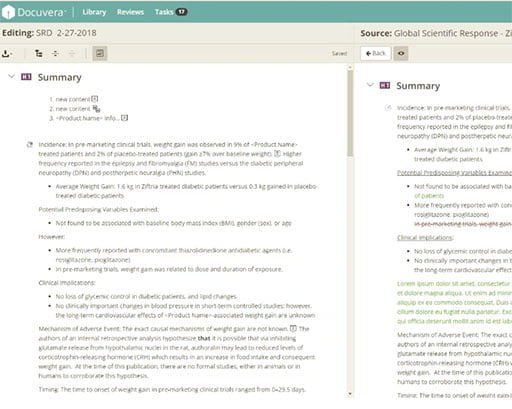Click the 'Average Weight Gain' bullet in editor
The image size is (512, 409).
tap(186, 191)
